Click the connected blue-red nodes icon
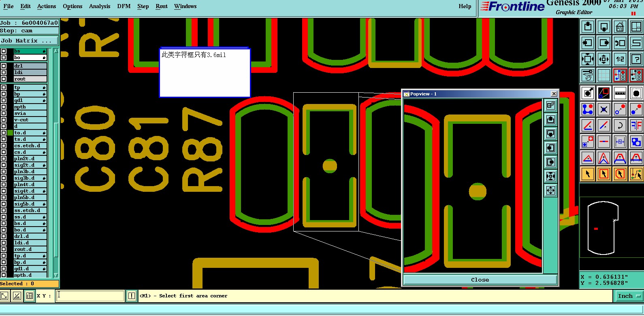 point(588,110)
